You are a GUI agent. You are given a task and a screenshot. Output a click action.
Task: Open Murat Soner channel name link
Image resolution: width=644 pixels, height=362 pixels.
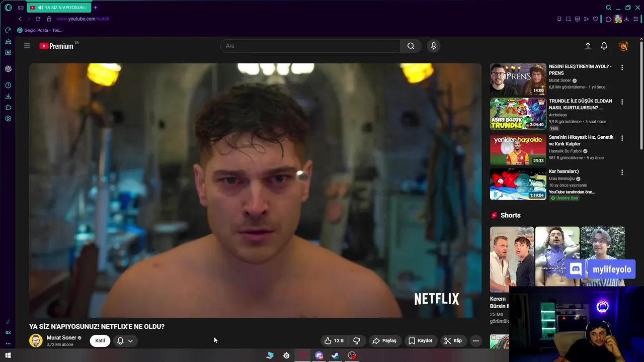tap(61, 338)
